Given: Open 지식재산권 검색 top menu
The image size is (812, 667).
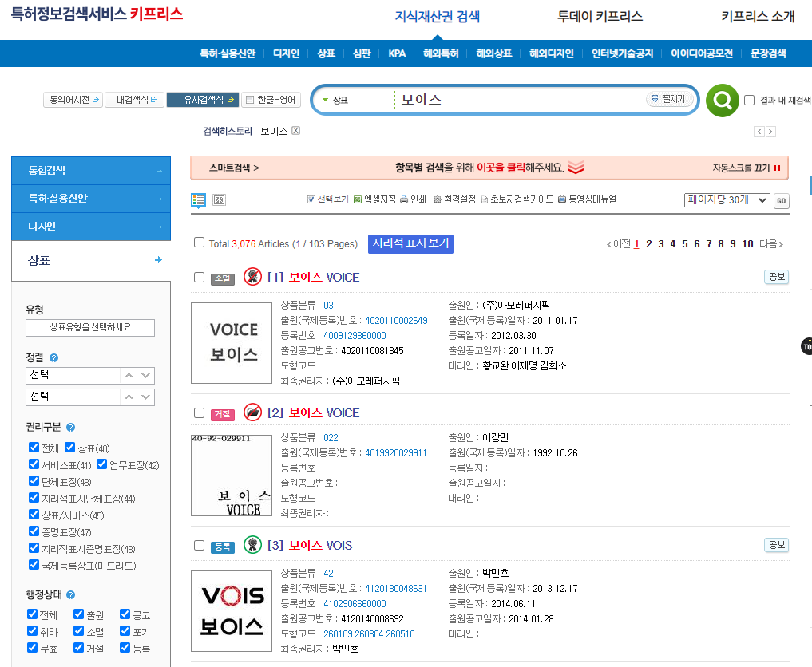Looking at the screenshot, I should coord(437,17).
